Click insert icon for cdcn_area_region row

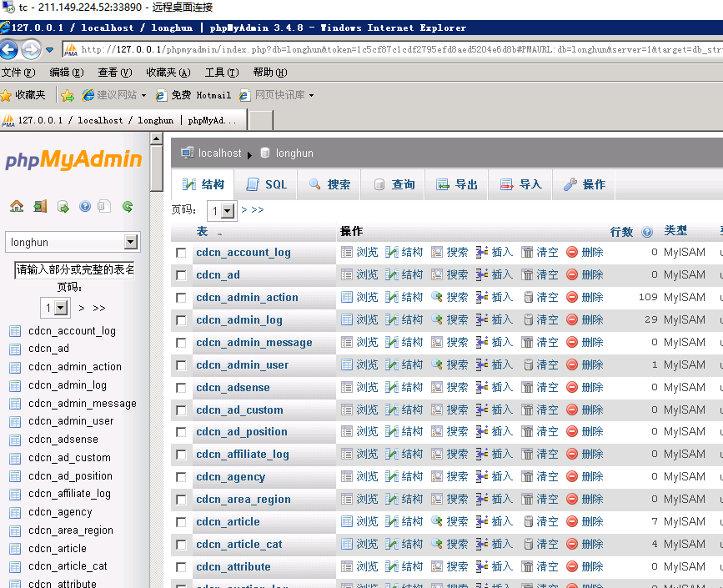[x=482, y=499]
